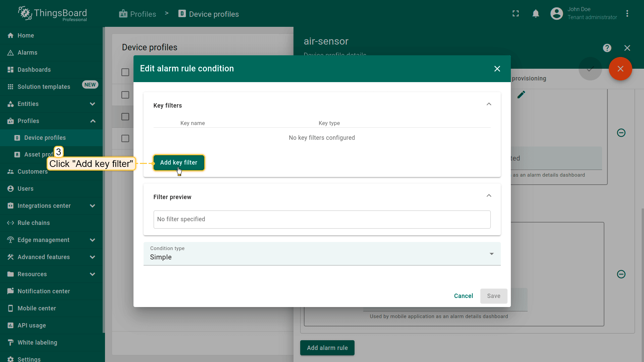Click the ThingsBoard logo
This screenshot has height=362, width=644.
pos(53,14)
